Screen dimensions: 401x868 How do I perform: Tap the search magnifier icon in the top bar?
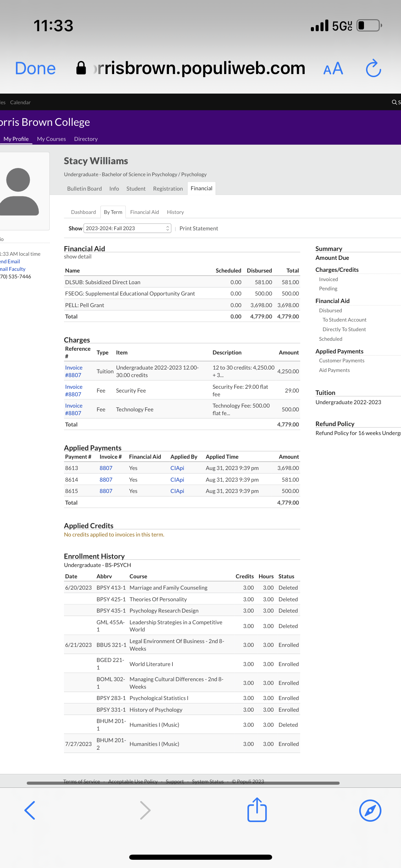point(394,102)
